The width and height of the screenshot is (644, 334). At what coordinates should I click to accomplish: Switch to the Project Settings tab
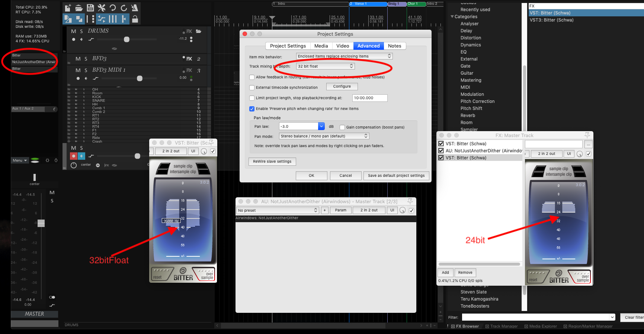(288, 46)
